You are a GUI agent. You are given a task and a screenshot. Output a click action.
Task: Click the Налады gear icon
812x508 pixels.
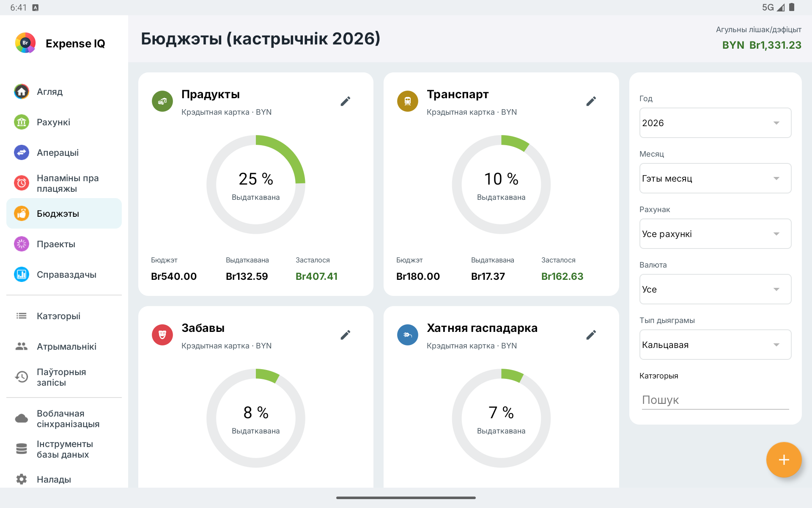pos(22,479)
